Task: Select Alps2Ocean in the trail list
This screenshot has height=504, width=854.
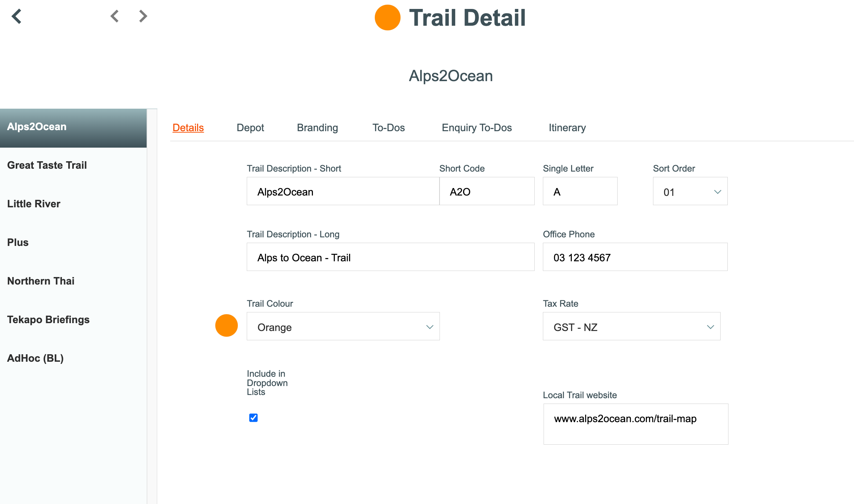Action: [x=73, y=128]
